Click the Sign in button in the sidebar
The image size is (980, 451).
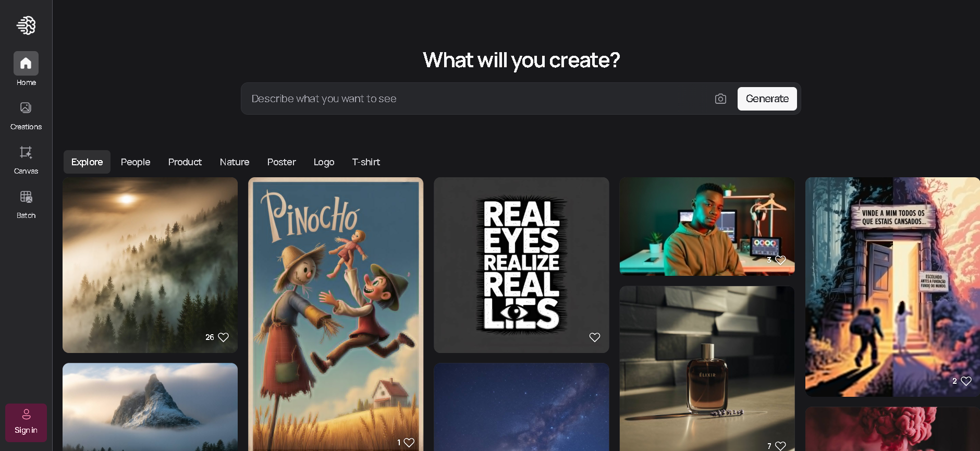click(26, 422)
